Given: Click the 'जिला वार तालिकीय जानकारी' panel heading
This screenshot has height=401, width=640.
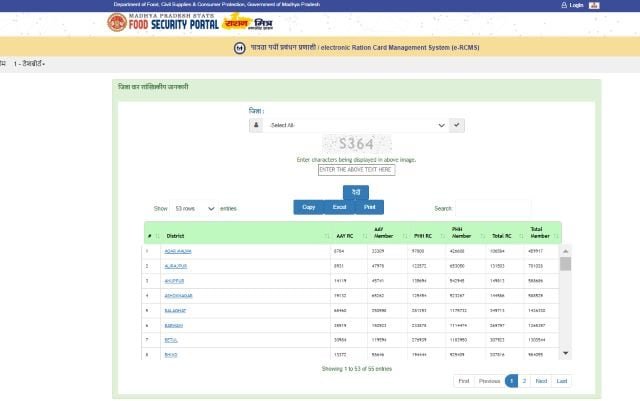Looking at the screenshot, I should click(x=153, y=87).
